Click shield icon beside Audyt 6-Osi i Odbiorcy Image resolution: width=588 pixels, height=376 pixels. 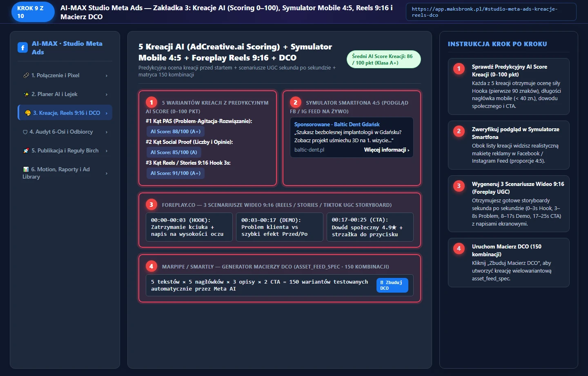pos(25,132)
